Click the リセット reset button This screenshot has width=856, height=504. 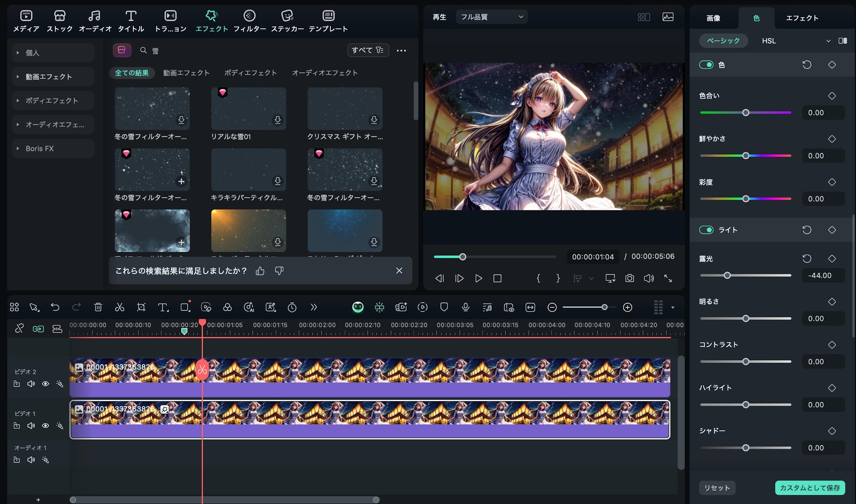[717, 488]
